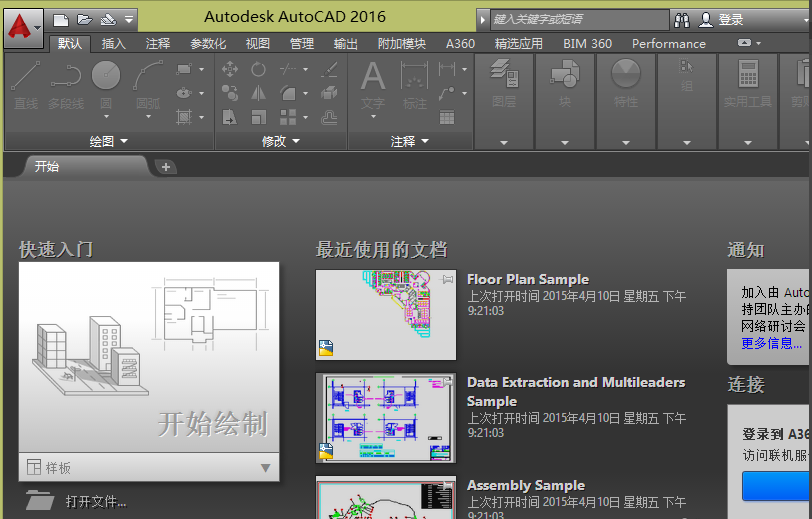Click the binoculars search icon

(682, 20)
